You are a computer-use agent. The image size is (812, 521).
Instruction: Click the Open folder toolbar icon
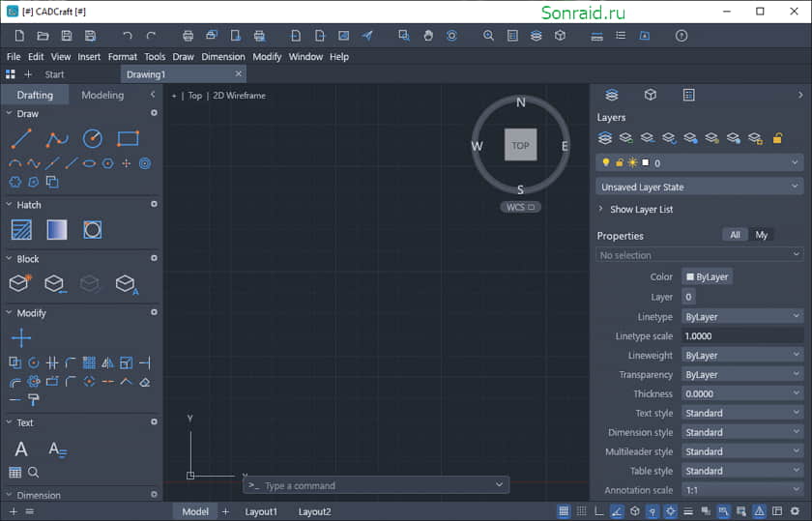[43, 36]
